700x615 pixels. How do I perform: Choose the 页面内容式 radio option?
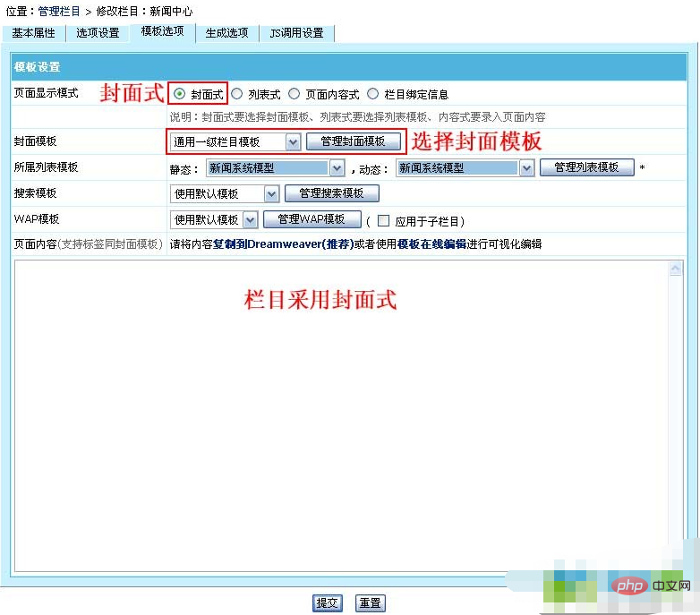point(295,94)
